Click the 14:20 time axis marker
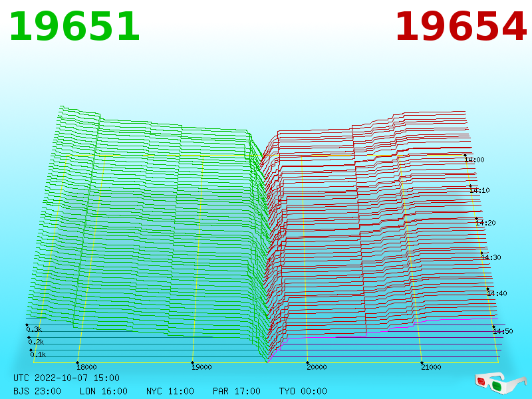This screenshot has width=532, height=399. [485, 223]
